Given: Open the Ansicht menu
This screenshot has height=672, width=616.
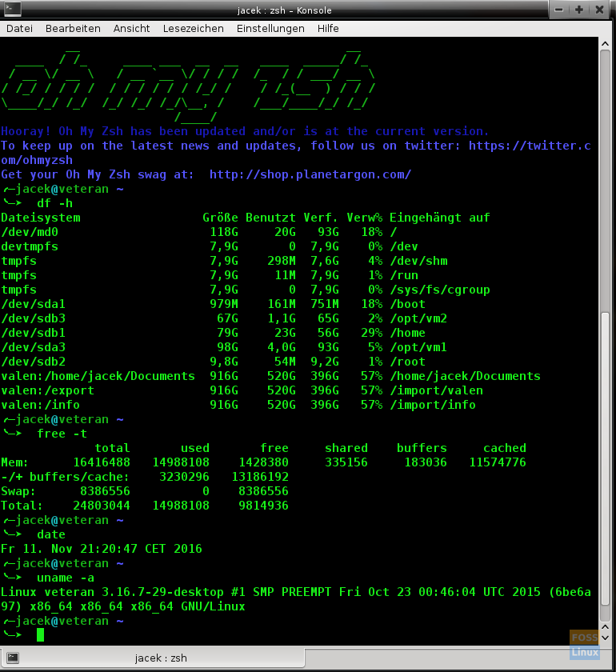Looking at the screenshot, I should click(132, 28).
